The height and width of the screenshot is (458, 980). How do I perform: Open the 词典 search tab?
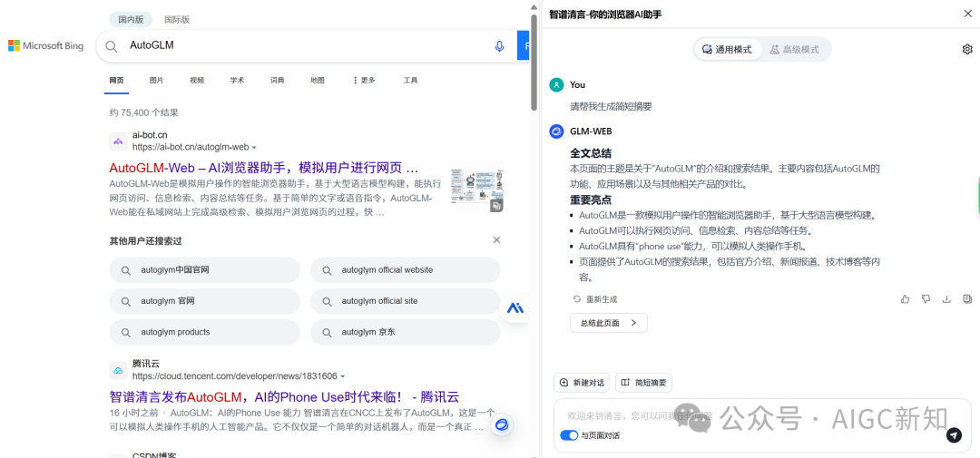277,81
